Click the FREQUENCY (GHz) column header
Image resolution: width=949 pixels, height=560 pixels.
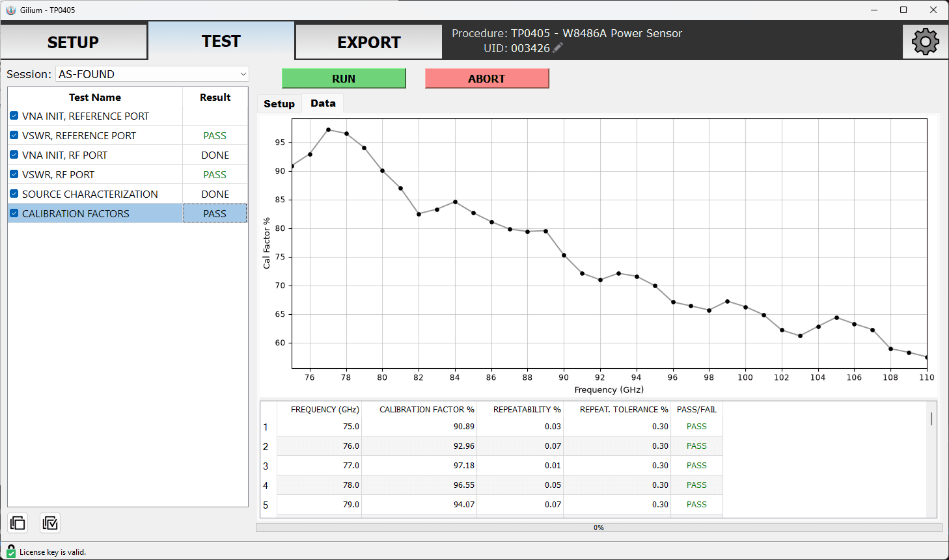(x=319, y=410)
